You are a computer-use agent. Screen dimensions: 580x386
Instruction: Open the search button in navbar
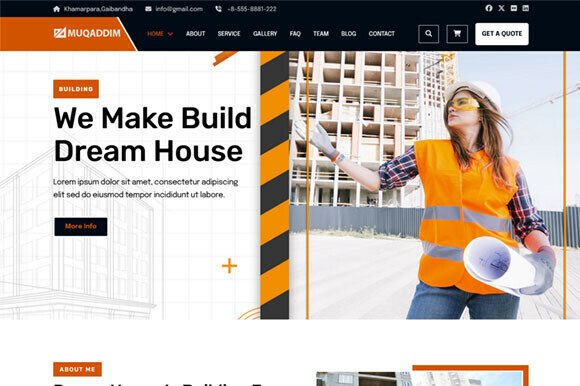point(428,34)
